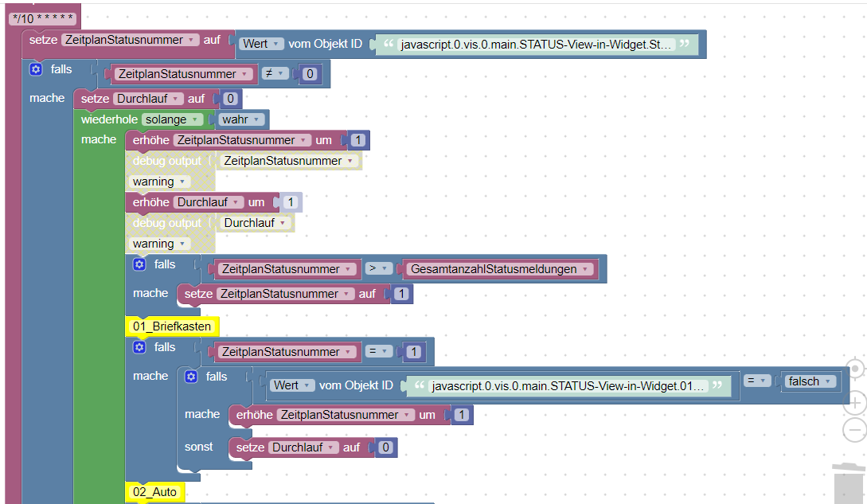Edit 0 value in 'sonst setze Durchlauf auf'

tap(386, 447)
